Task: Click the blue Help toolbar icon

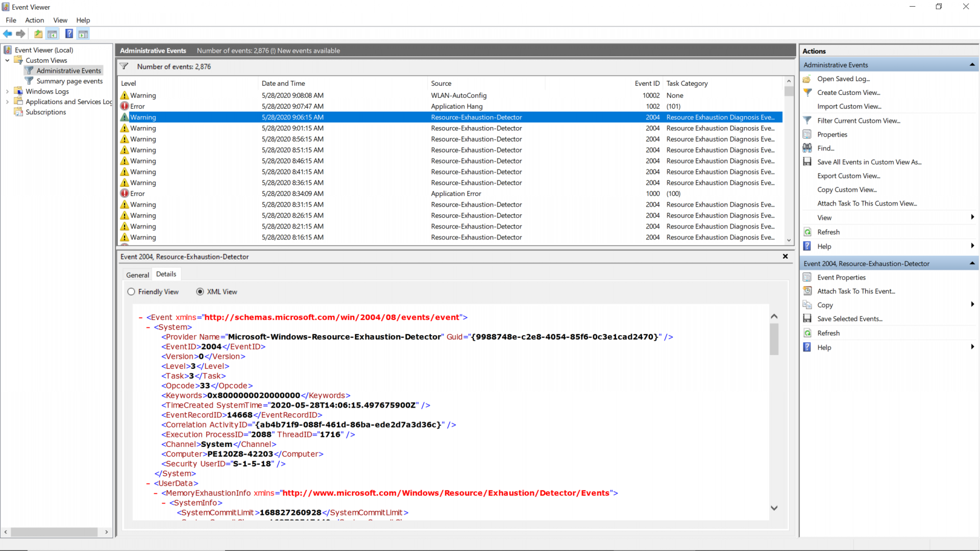Action: pos(69,34)
